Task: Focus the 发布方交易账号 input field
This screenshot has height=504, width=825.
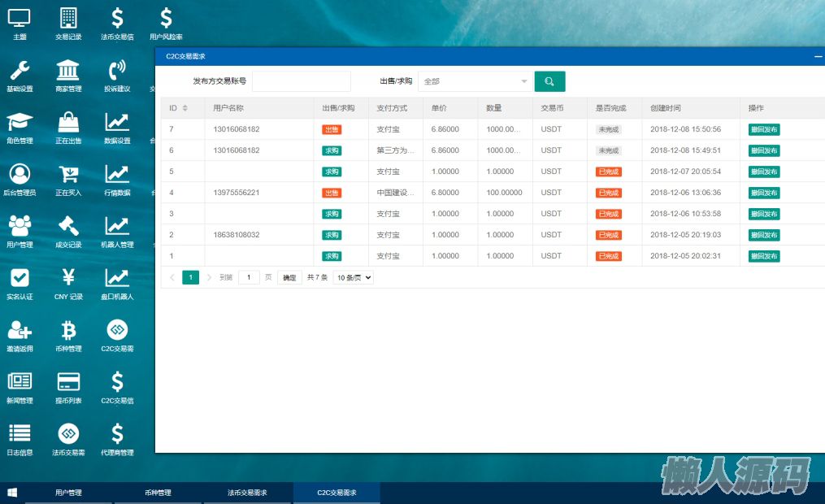Action: point(301,81)
